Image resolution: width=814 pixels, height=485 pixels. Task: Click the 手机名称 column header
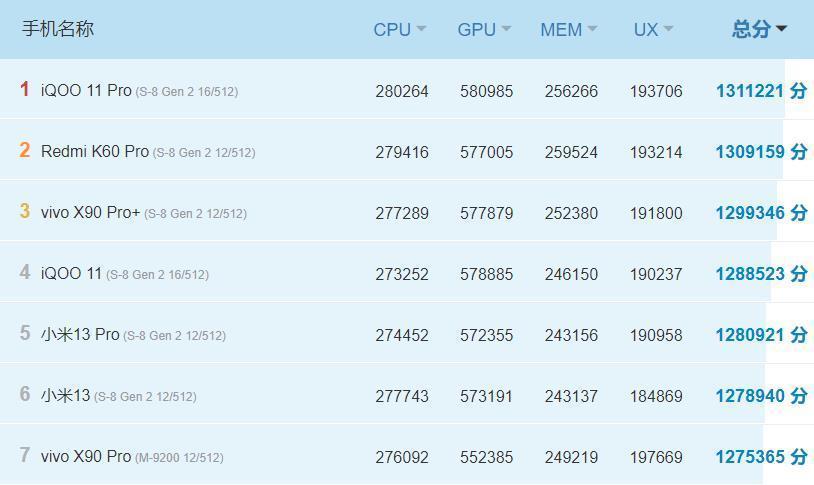(58, 29)
